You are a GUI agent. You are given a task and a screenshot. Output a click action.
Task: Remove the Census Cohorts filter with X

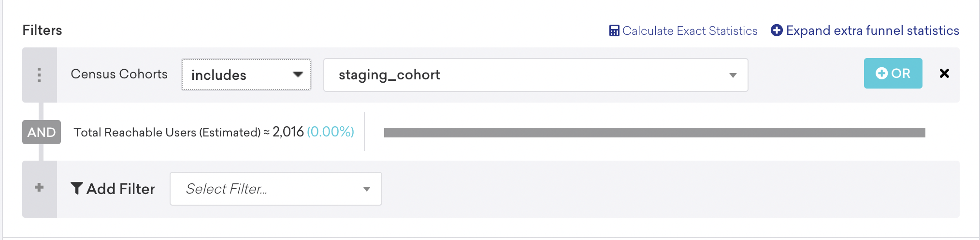click(x=944, y=74)
